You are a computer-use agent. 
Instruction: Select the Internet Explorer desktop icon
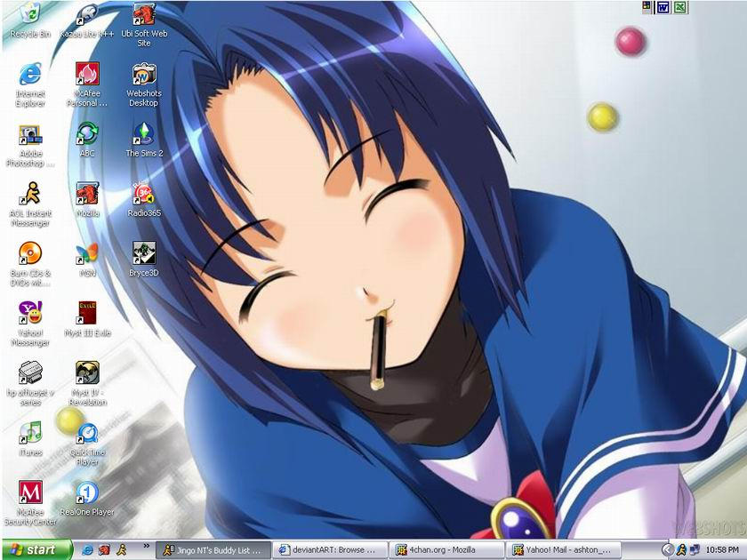point(30,84)
